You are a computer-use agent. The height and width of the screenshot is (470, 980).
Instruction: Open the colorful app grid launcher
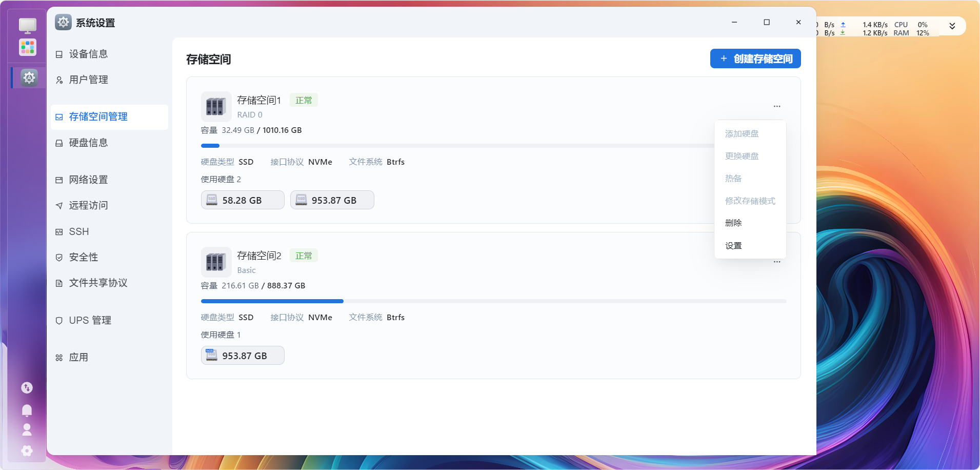click(x=28, y=47)
